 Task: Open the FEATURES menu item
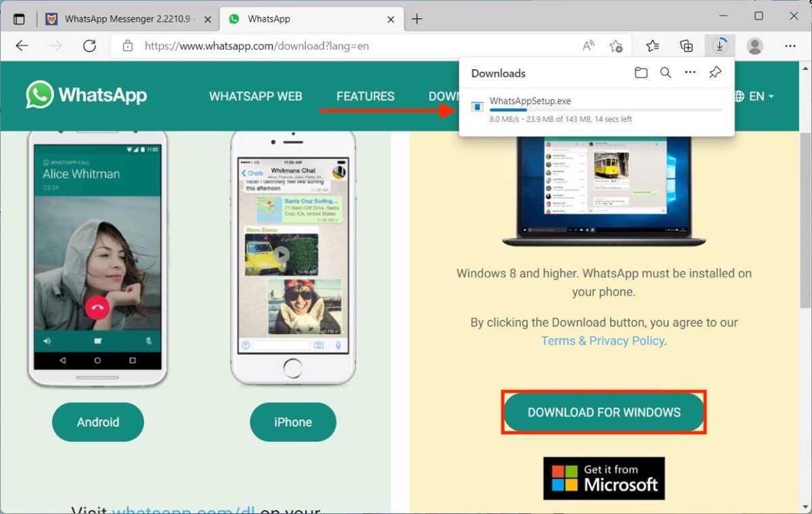365,96
